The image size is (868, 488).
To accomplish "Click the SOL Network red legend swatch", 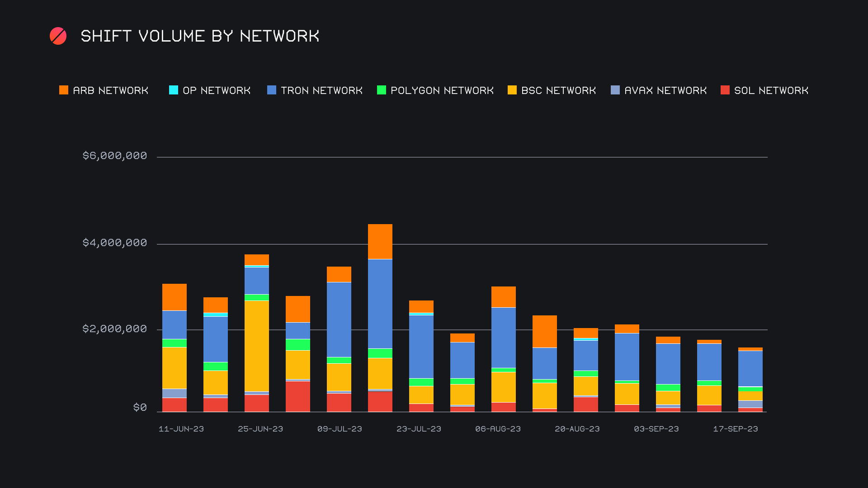I will [725, 90].
